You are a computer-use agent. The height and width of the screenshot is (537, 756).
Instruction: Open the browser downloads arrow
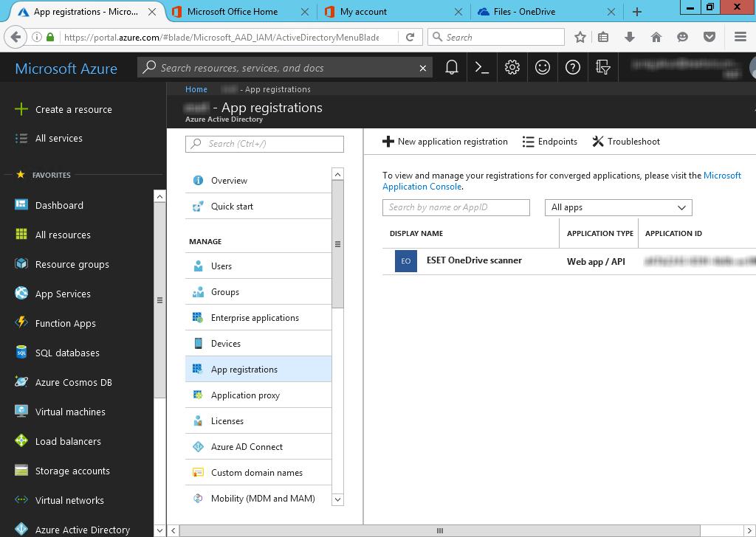pyautogui.click(x=630, y=37)
